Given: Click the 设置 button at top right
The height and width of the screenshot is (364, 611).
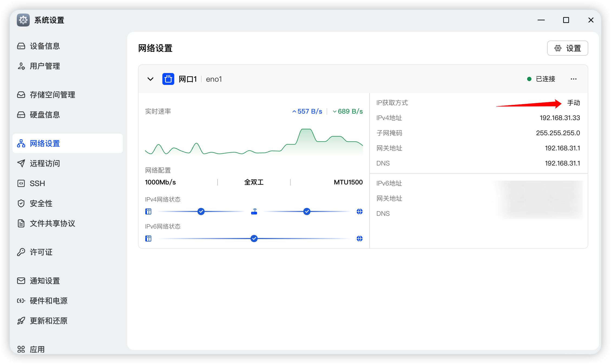Looking at the screenshot, I should (x=567, y=48).
